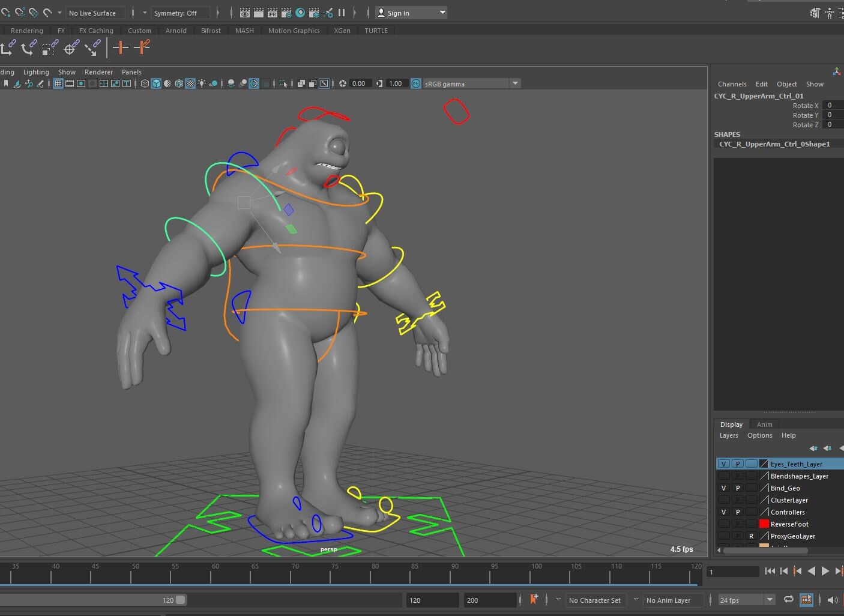Open the Render Settings icon

[x=286, y=12]
